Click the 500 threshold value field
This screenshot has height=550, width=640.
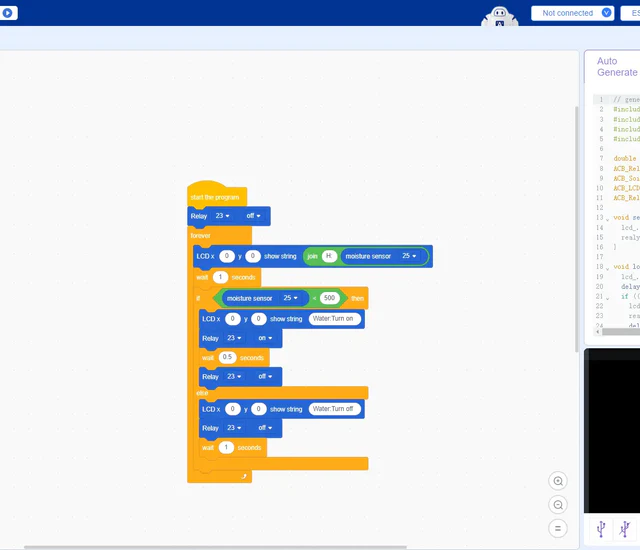[x=329, y=298]
